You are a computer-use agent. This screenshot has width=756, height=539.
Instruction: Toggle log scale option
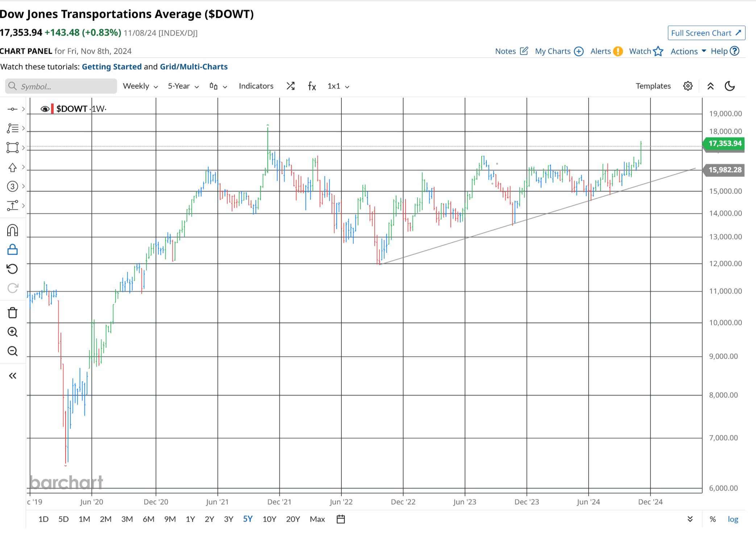(x=732, y=519)
